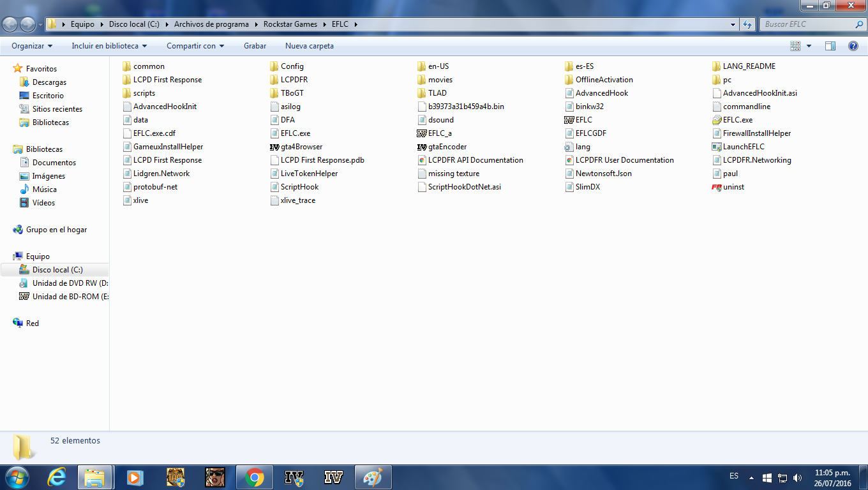Open Google Chrome from the taskbar
The width and height of the screenshot is (868, 490).
(255, 477)
